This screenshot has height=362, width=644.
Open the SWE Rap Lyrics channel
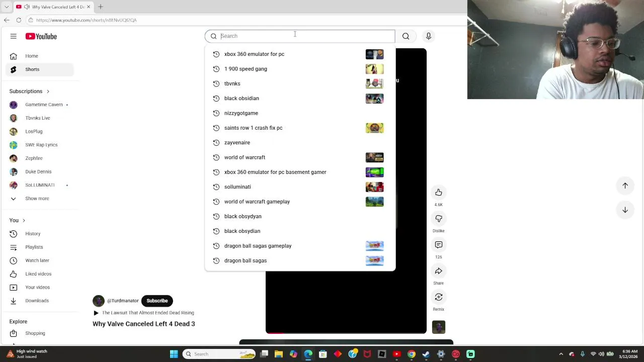39,145
